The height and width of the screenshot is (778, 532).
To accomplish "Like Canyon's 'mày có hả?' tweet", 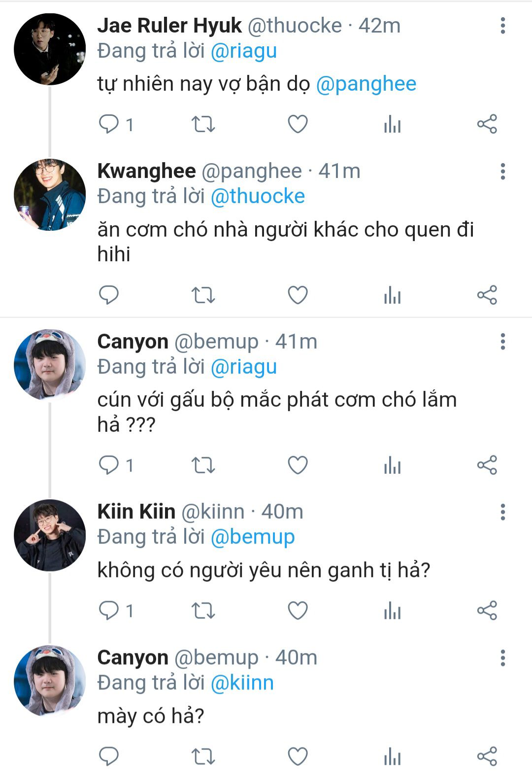I will click(298, 756).
